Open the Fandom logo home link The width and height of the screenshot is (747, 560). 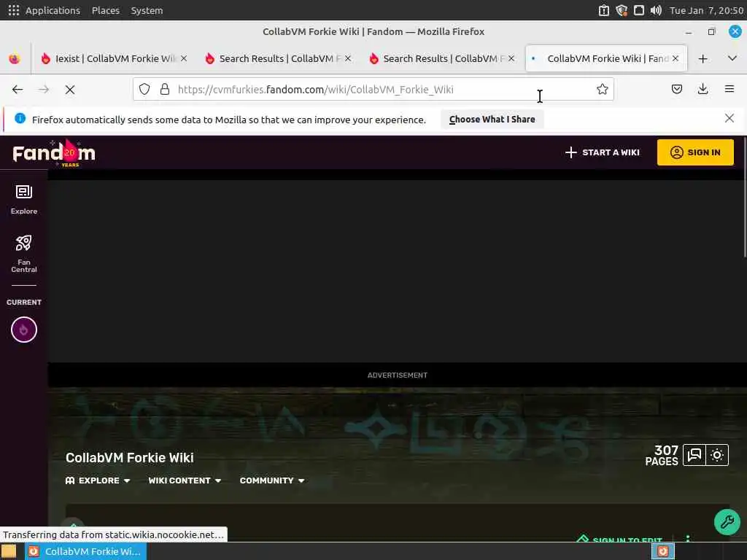point(54,153)
